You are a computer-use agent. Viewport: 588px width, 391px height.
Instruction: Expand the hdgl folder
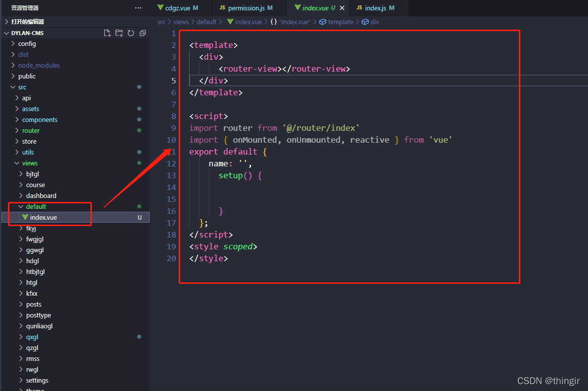tap(76, 261)
